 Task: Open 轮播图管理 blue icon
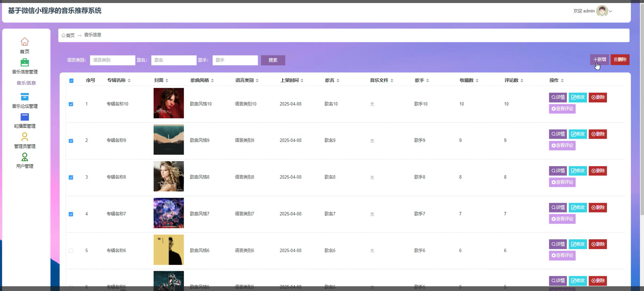coord(24,117)
